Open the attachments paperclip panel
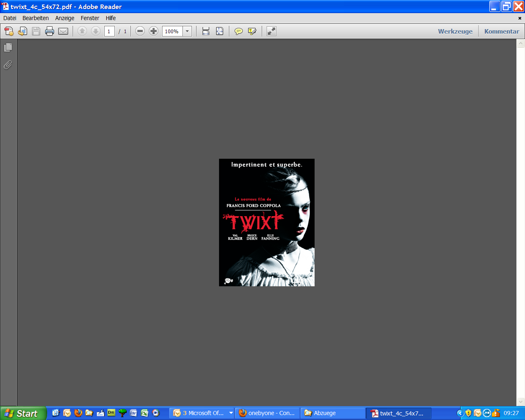The height and width of the screenshot is (420, 525). tap(8, 65)
